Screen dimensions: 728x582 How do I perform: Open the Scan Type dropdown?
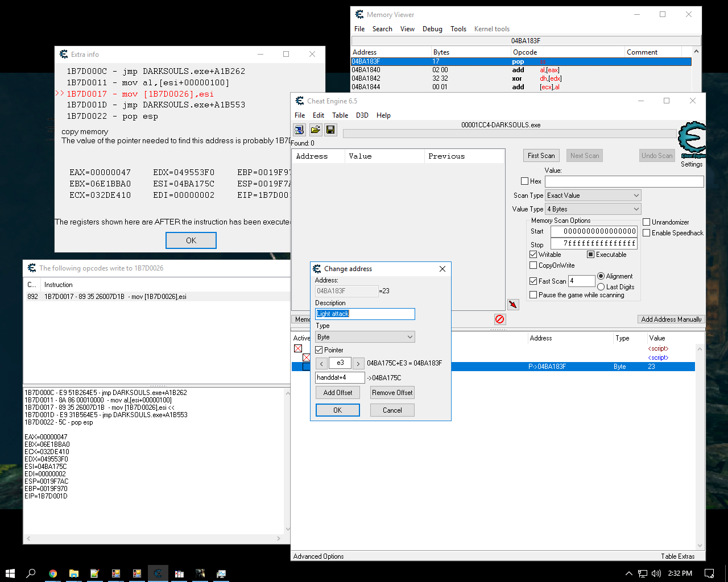(x=593, y=196)
